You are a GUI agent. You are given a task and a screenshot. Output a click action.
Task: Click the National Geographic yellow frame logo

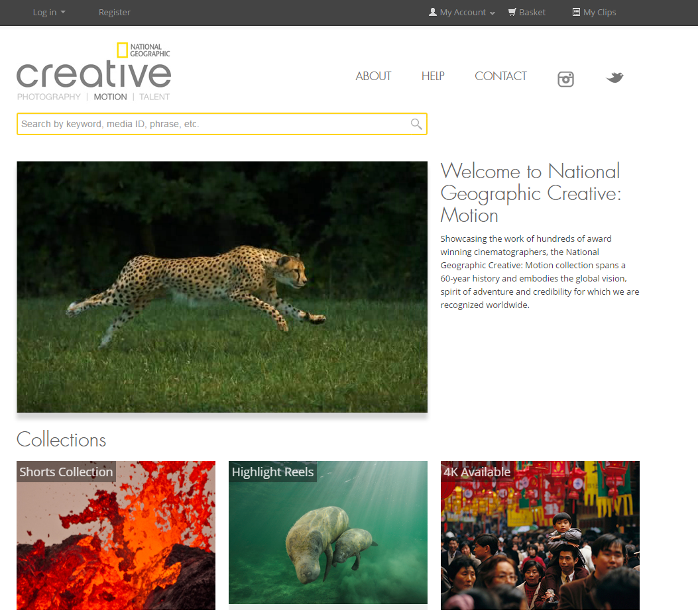(x=123, y=50)
